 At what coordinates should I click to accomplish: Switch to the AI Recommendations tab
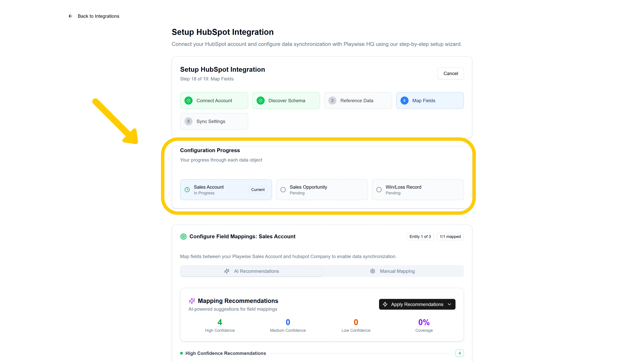click(252, 271)
